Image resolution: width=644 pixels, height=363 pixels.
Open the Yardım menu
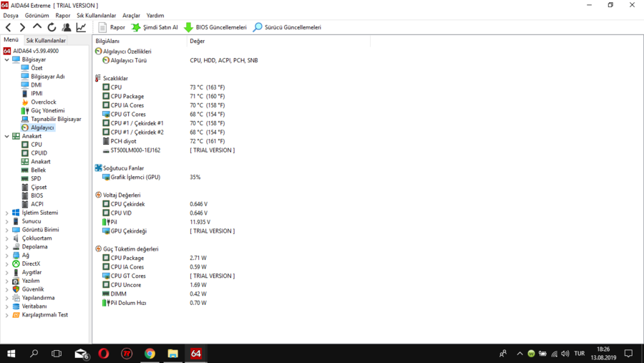155,16
